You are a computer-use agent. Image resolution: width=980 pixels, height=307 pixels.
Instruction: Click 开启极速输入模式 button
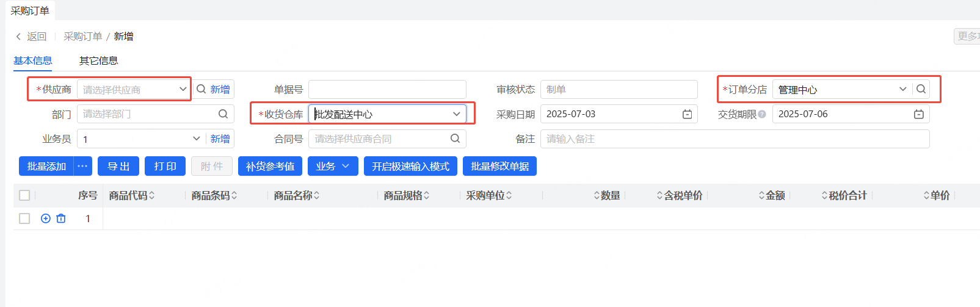tap(410, 166)
